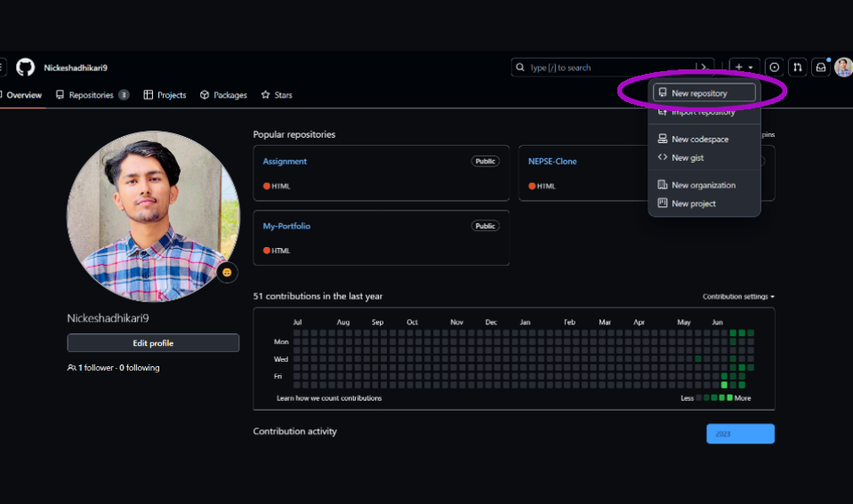Click the 51 contributions in the last year heading
This screenshot has height=504, width=853.
(318, 296)
